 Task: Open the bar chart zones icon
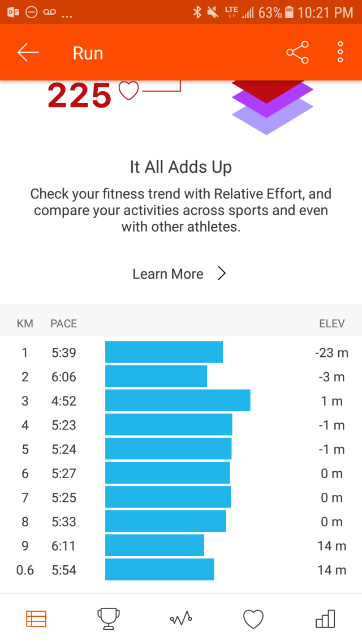(325, 619)
